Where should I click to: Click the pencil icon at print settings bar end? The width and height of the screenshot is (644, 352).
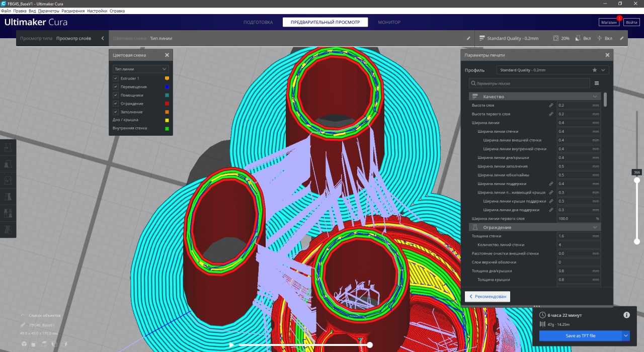(x=621, y=38)
